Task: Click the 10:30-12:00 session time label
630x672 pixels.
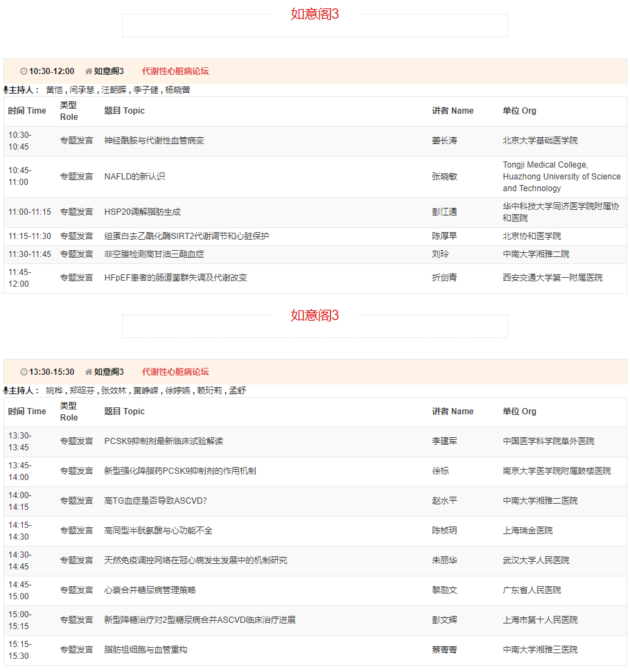Action: [x=51, y=71]
